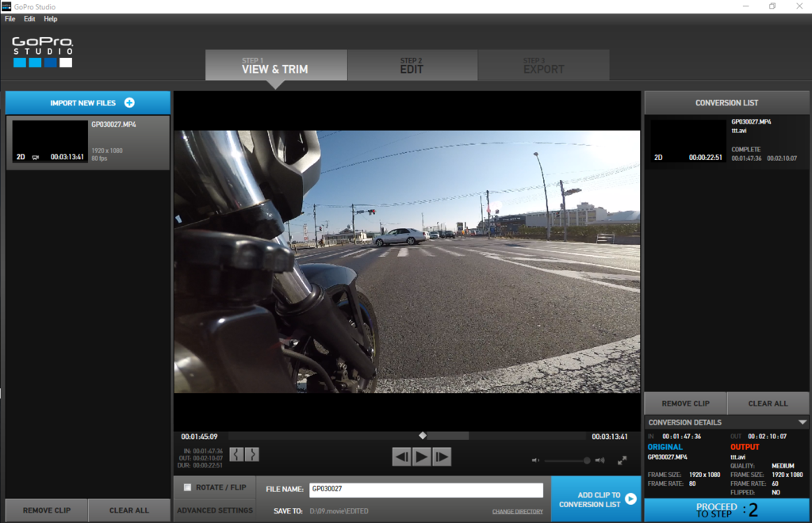812x523 pixels.
Task: Select the ttt.avi clip in Conversion List
Action: (x=726, y=140)
